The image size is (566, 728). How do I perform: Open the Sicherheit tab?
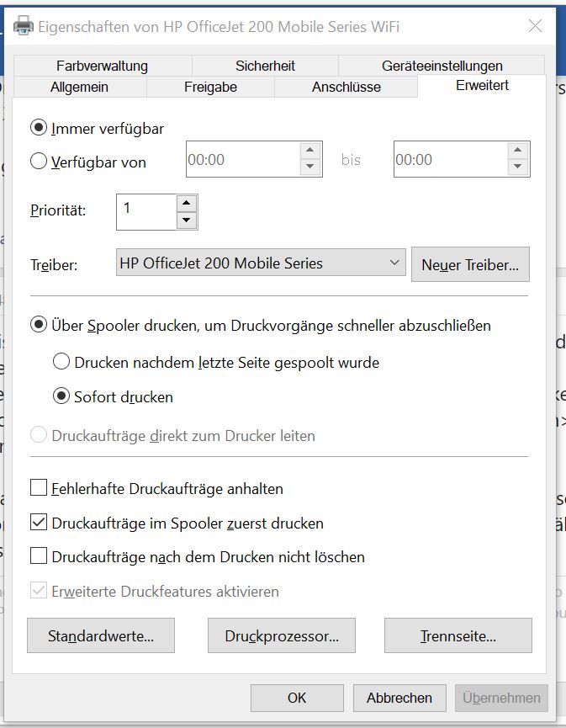[265, 66]
